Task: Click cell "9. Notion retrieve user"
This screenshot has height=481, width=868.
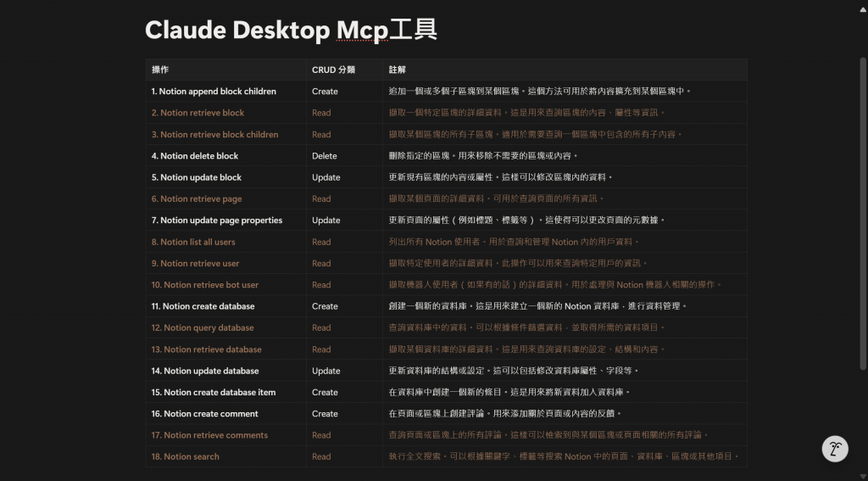Action: point(225,263)
